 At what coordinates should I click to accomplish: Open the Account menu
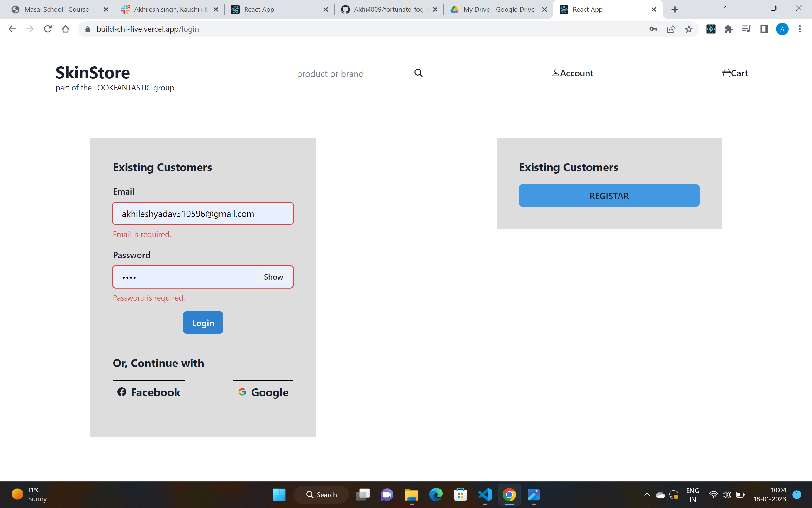(573, 73)
